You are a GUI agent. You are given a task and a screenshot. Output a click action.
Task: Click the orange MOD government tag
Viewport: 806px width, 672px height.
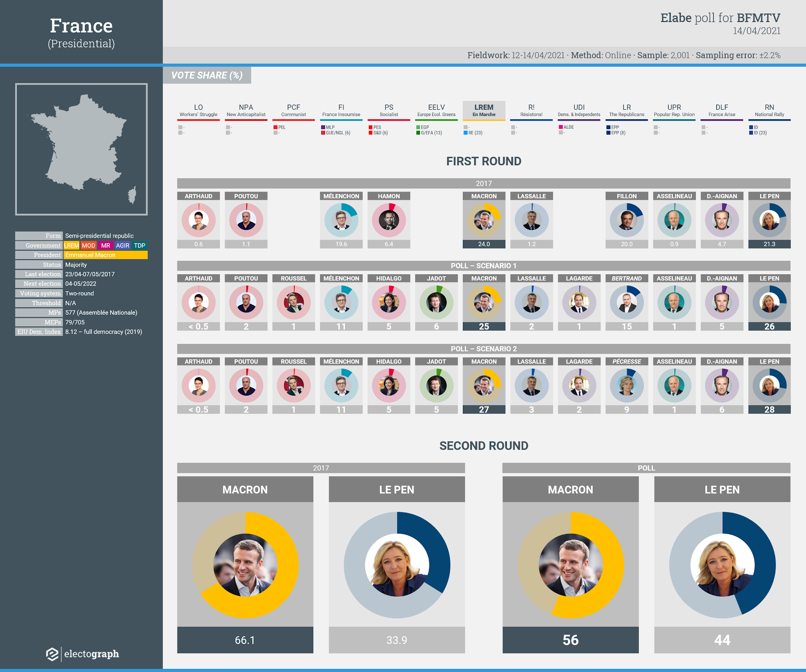click(x=89, y=246)
